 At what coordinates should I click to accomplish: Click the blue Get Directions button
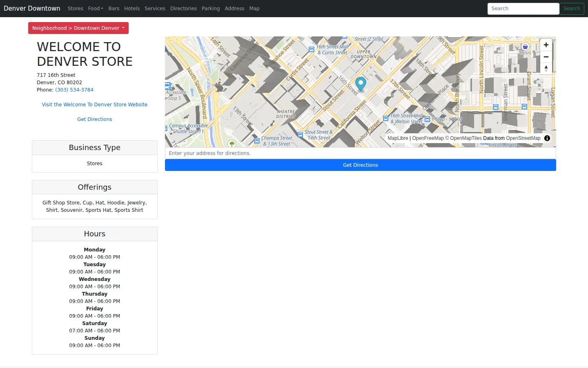tap(361, 165)
